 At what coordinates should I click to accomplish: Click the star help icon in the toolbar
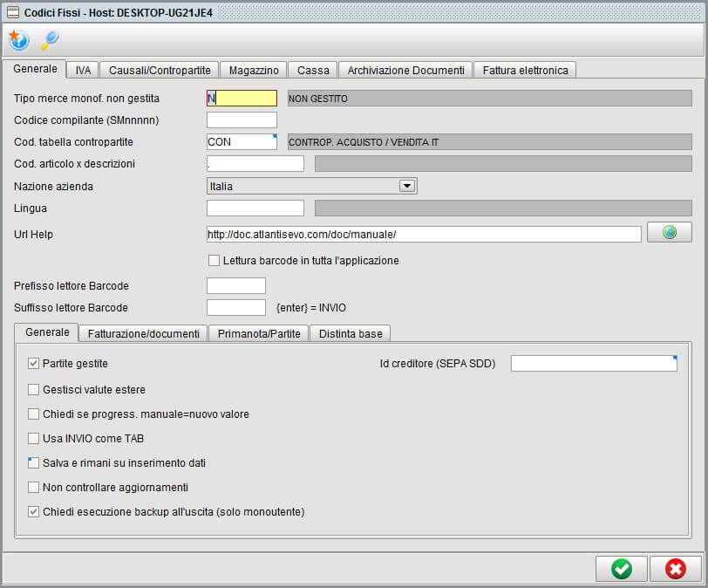[x=19, y=40]
